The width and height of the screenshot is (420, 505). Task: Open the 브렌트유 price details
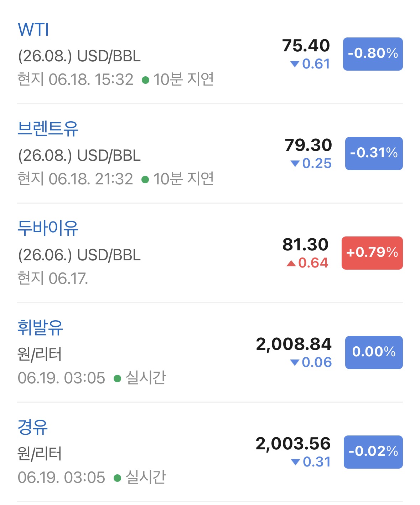[x=48, y=129]
